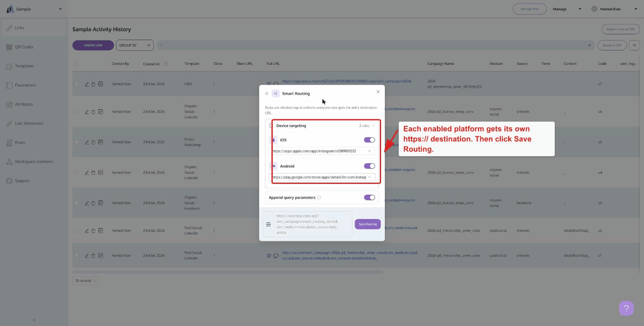Select the Organic Social - Facebook row checkbox

[x=76, y=203]
